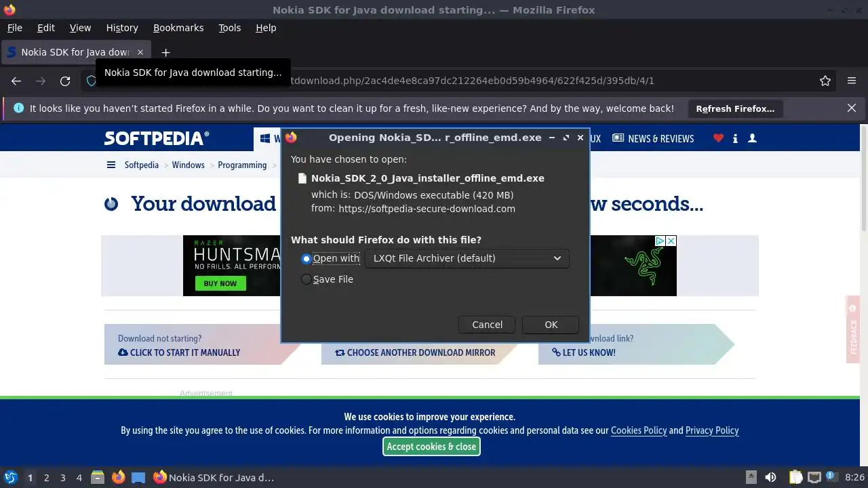Reload the page with the refresh icon
The image size is (868, 488).
tap(65, 81)
